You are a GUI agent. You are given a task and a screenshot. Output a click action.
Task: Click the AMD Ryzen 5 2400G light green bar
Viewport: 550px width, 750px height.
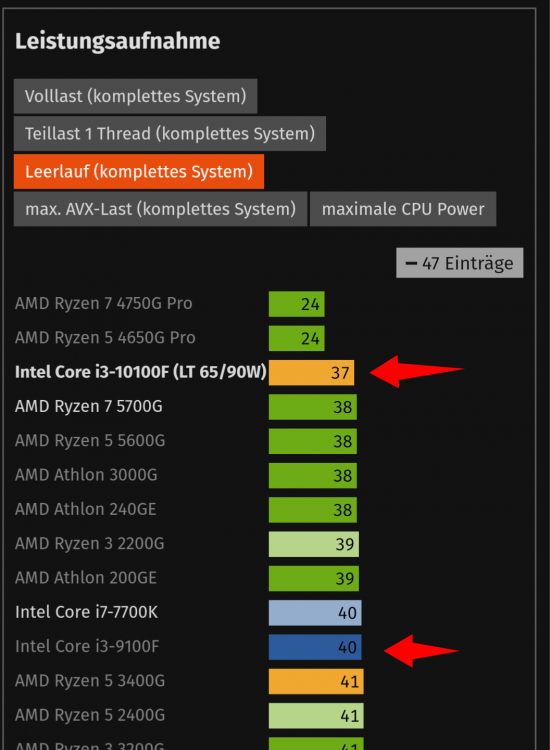click(316, 716)
